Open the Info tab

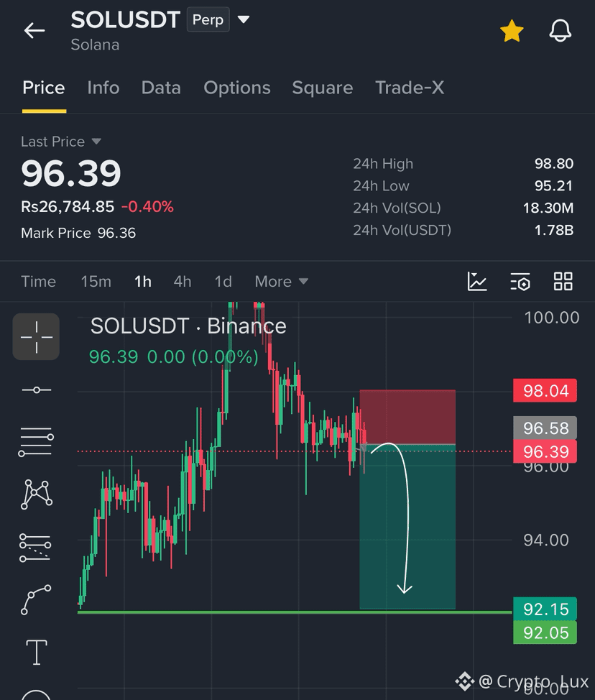[x=103, y=88]
